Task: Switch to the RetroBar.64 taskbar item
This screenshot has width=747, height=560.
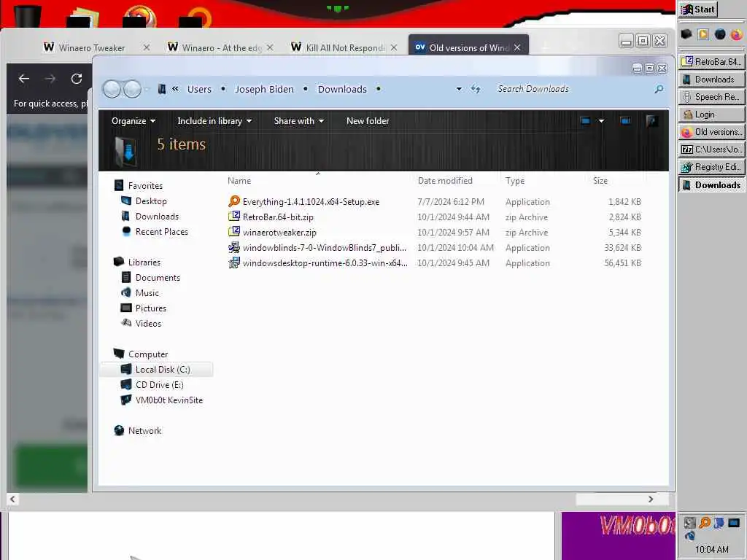Action: pyautogui.click(x=712, y=62)
